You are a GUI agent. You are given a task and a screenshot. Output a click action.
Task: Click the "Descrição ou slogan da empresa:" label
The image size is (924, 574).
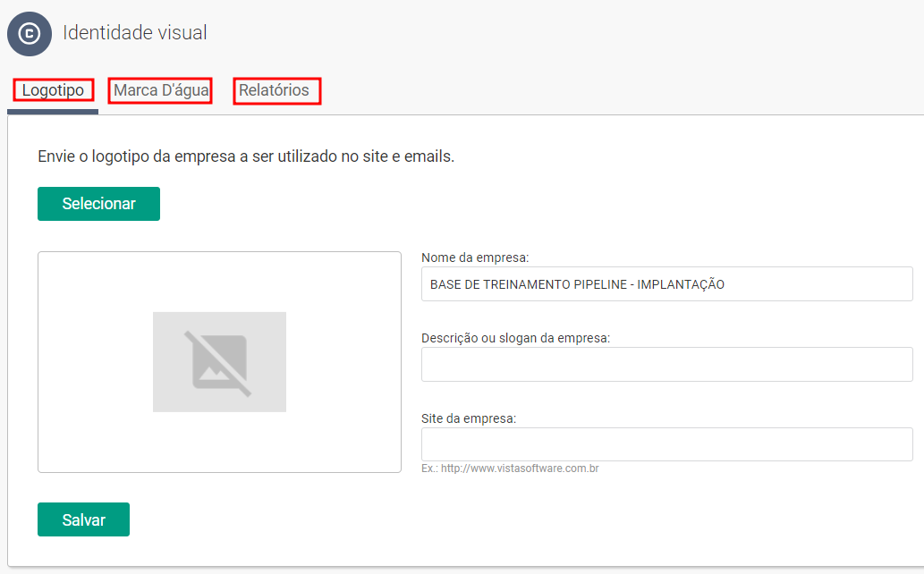(515, 338)
